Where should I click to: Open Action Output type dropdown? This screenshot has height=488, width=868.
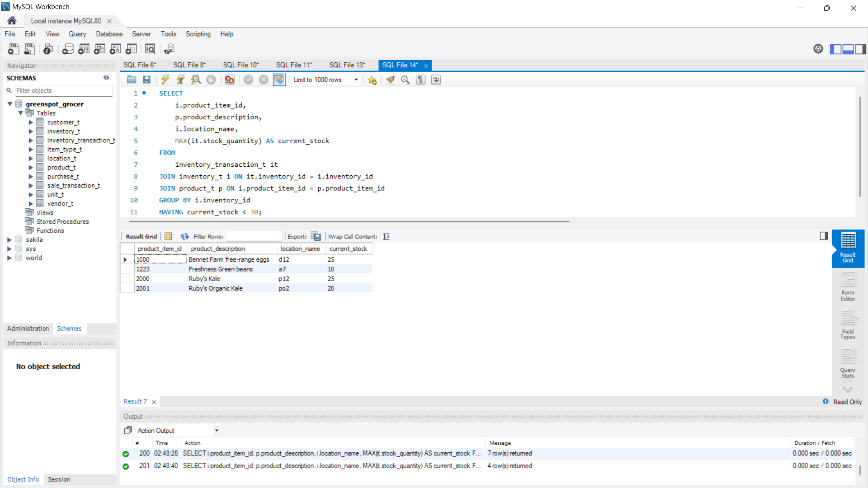[217, 431]
